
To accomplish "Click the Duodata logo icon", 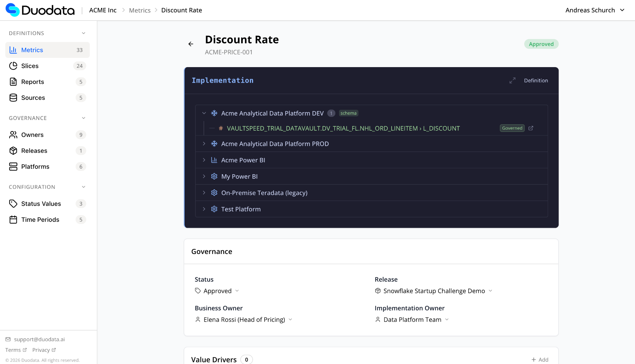I will pyautogui.click(x=13, y=10).
